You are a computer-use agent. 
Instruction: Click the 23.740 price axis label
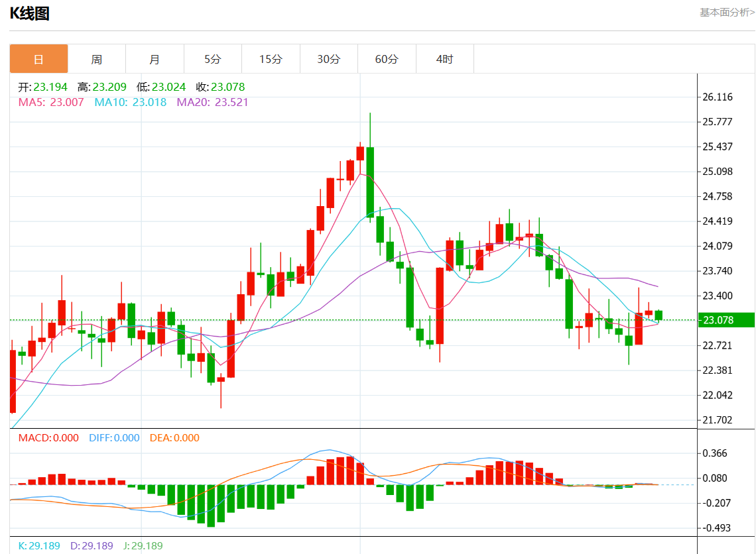coord(718,271)
